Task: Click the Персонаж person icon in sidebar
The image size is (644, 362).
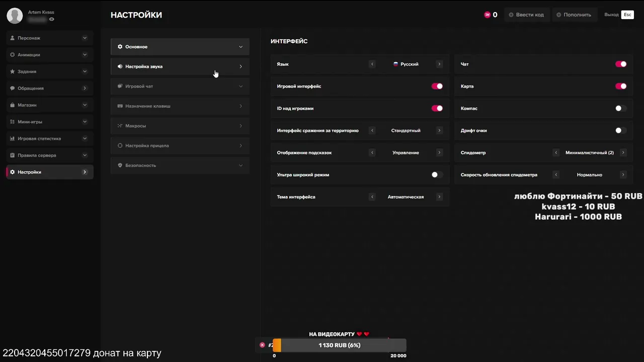Action: [x=13, y=38]
